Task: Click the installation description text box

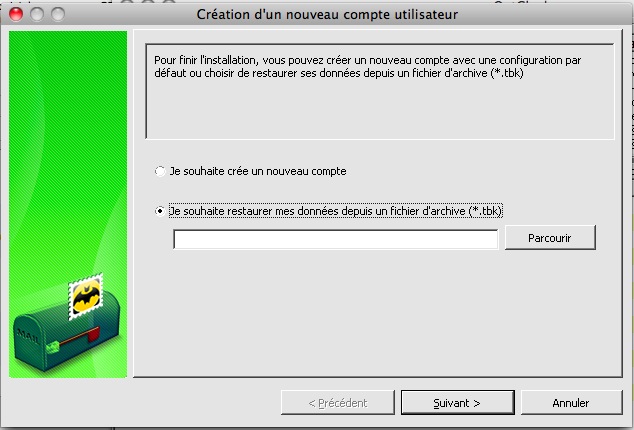Action: 380,91
